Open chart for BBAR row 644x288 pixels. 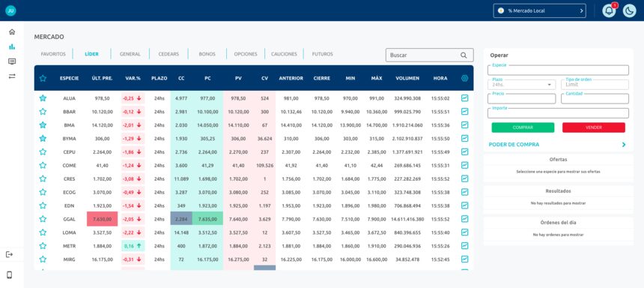point(464,111)
